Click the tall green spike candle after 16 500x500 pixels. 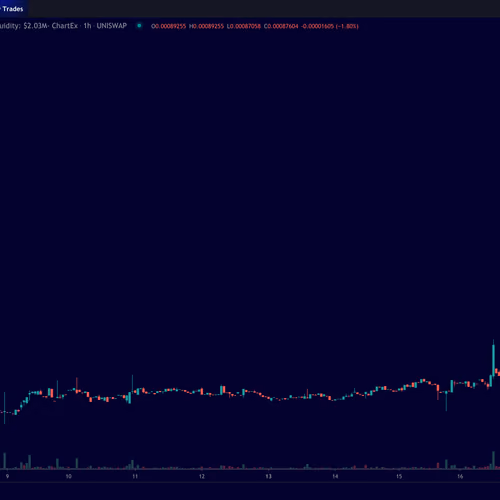[x=494, y=360]
